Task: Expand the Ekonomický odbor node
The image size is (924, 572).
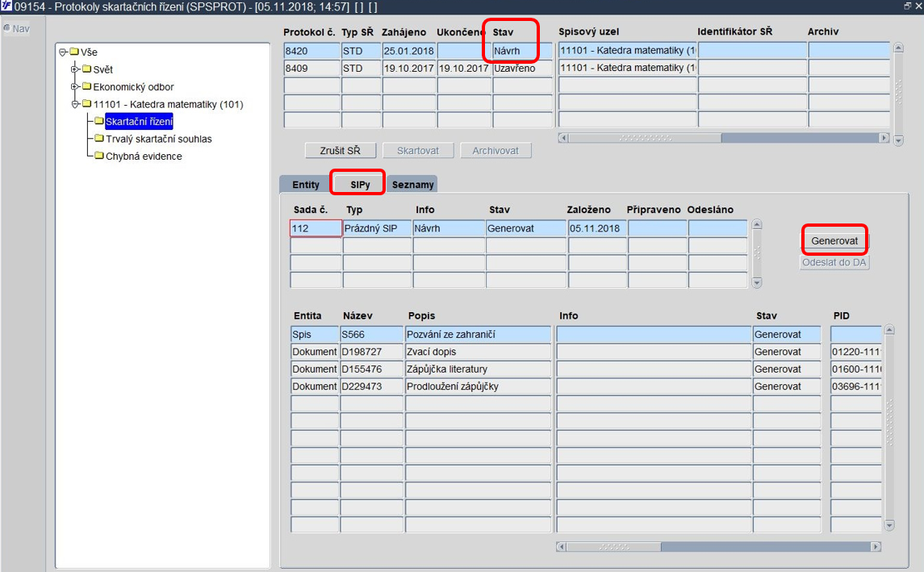Action: click(x=75, y=86)
